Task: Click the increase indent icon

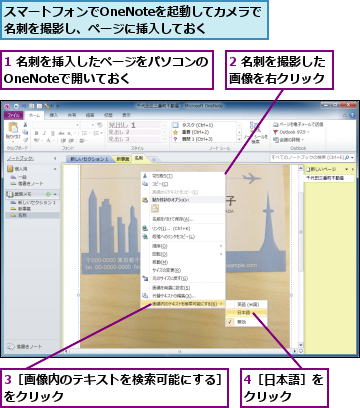Action: coord(72,141)
